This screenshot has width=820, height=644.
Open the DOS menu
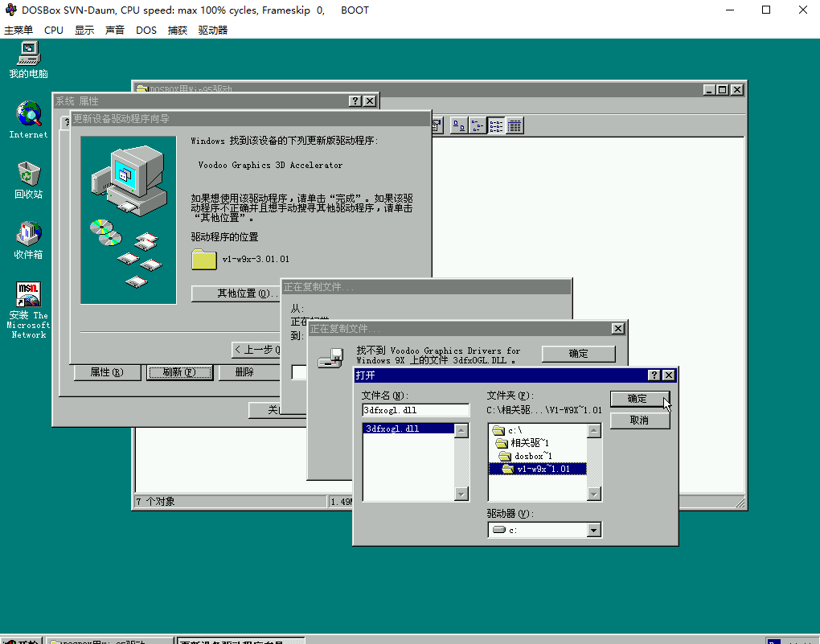tap(146, 31)
